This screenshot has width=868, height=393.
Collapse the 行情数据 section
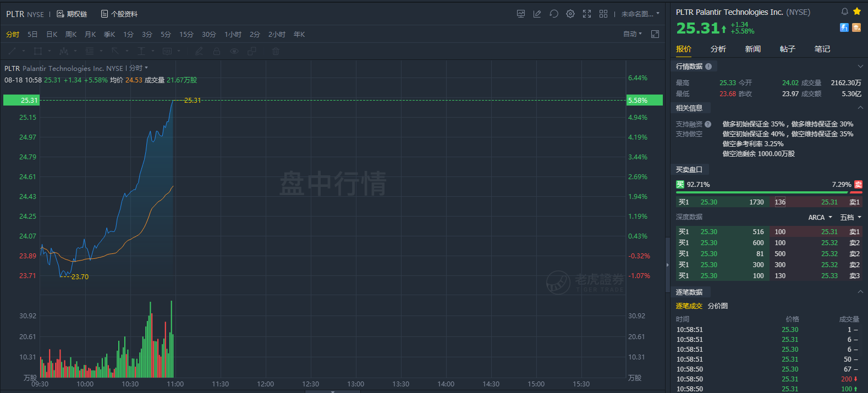[x=860, y=67]
